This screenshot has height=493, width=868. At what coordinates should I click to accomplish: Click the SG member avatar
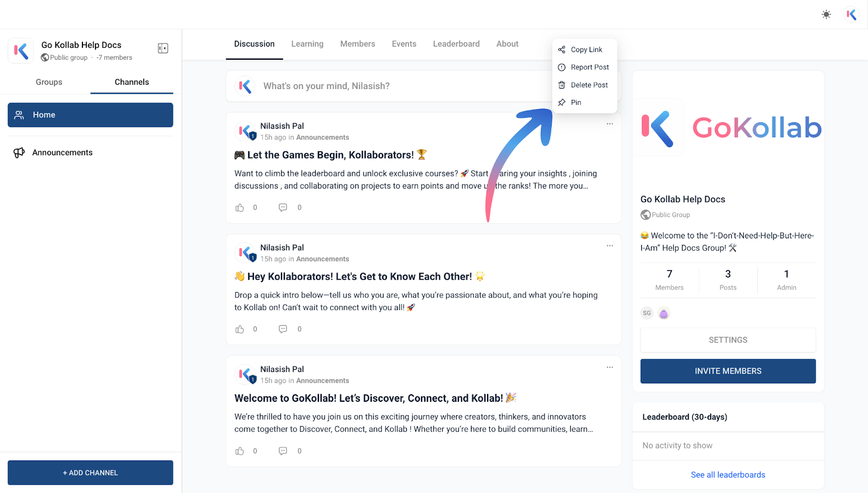point(647,313)
